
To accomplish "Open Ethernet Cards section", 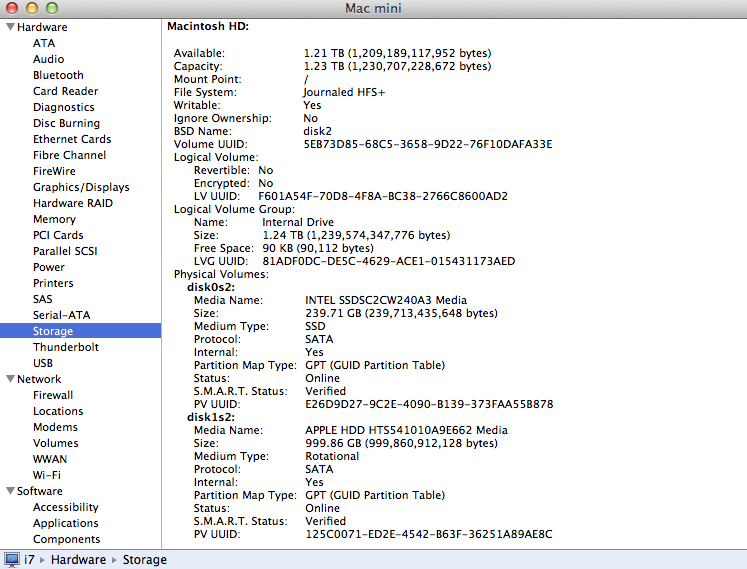I will pyautogui.click(x=72, y=139).
